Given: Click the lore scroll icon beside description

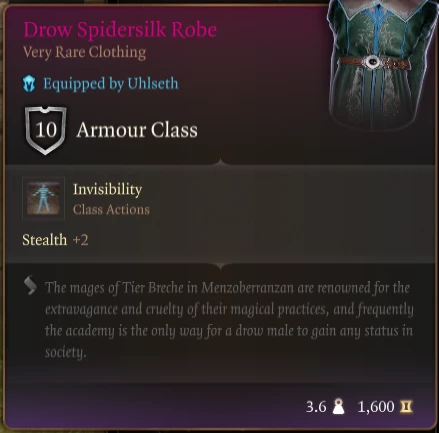Looking at the screenshot, I should click(x=30, y=286).
